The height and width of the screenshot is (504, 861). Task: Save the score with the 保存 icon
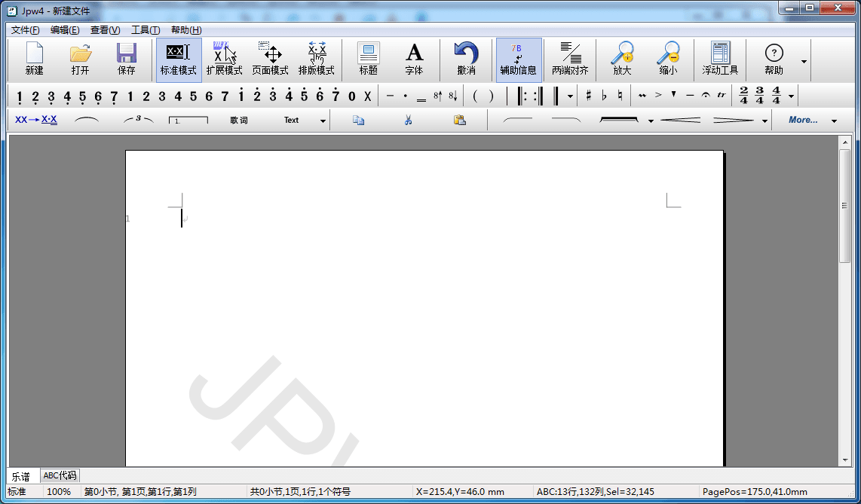[126, 59]
